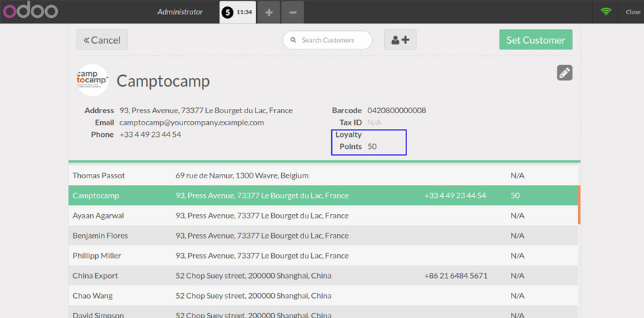Screen dimensions: 644x318
Task: Confirm with Set Customer button
Action: 536,40
